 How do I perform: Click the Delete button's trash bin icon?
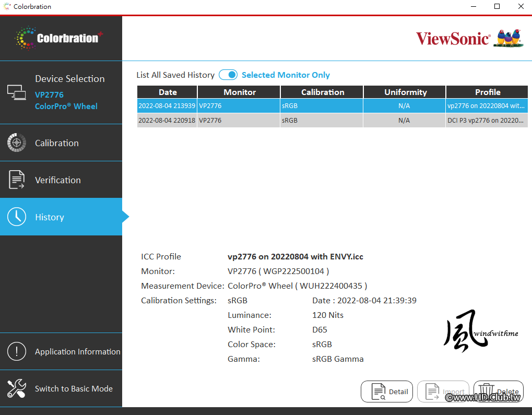click(486, 392)
